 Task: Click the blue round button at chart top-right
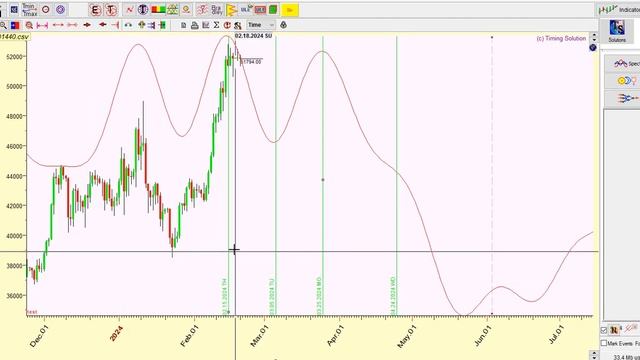593,48
